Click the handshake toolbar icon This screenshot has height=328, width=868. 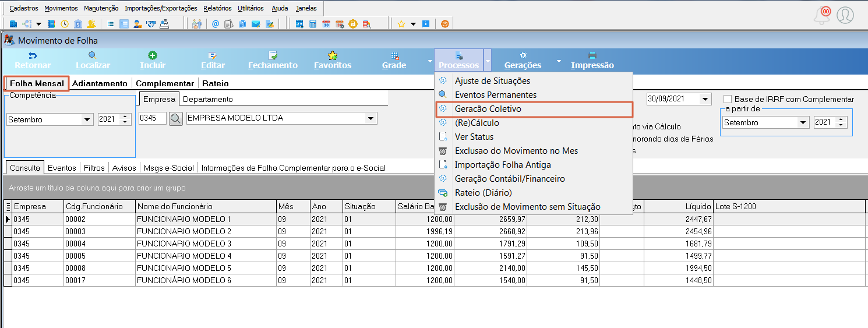(151, 24)
